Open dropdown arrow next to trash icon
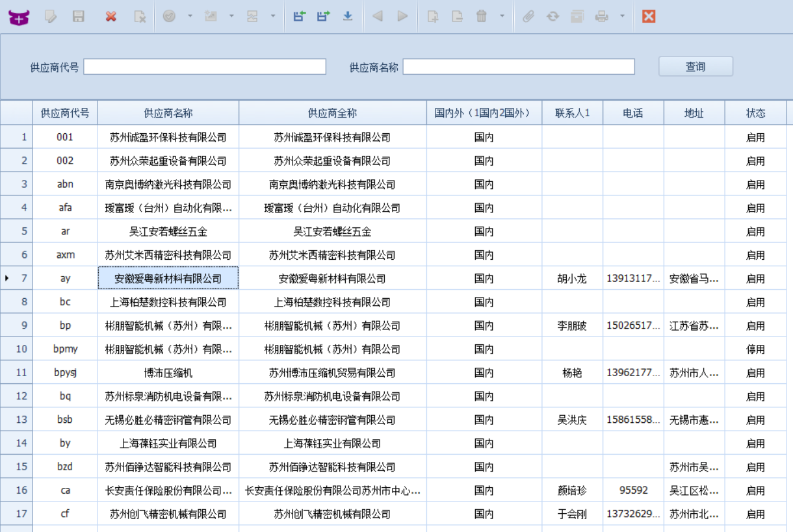This screenshot has height=532, width=793. 502,17
